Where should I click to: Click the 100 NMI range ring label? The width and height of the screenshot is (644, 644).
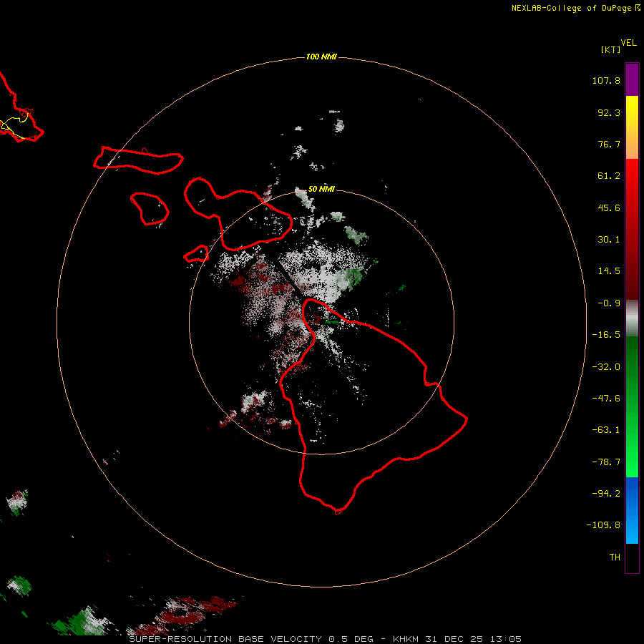321,57
